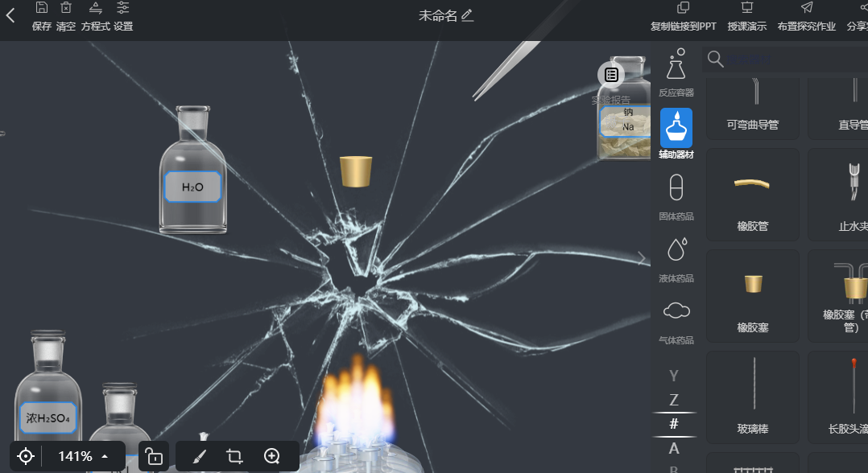Toggle the canvas lock icon

point(153,456)
